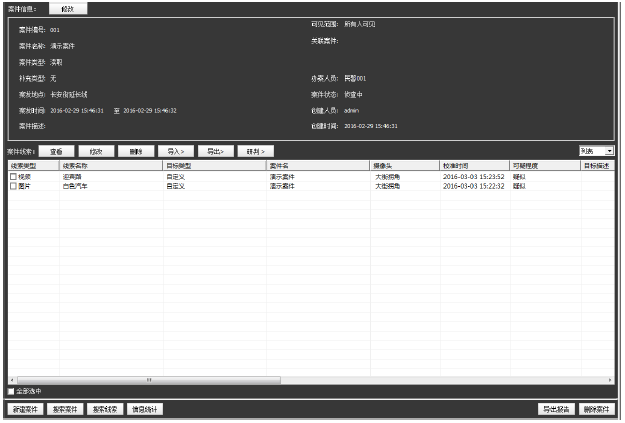
Task: Click 删除 button in clue toolbar
Action: (x=135, y=150)
